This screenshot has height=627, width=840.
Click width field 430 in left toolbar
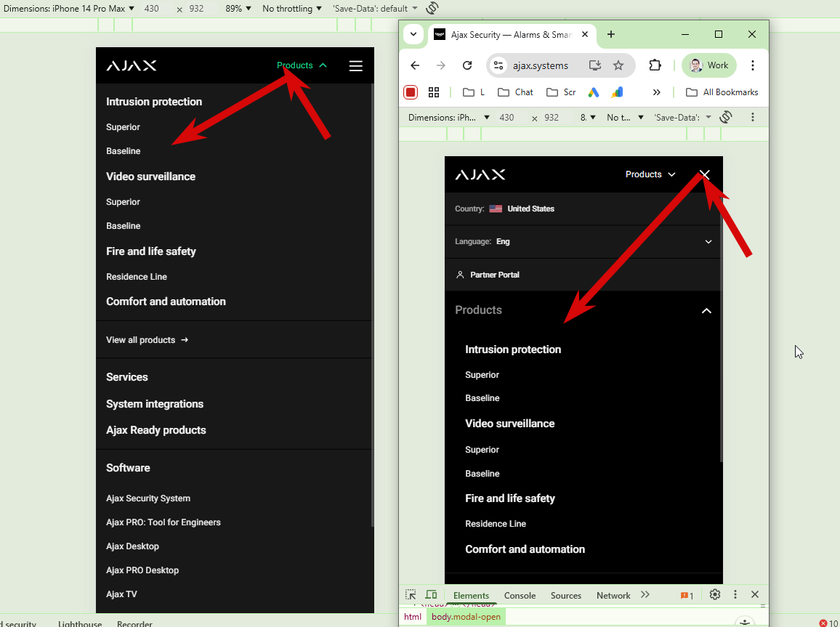(x=152, y=9)
